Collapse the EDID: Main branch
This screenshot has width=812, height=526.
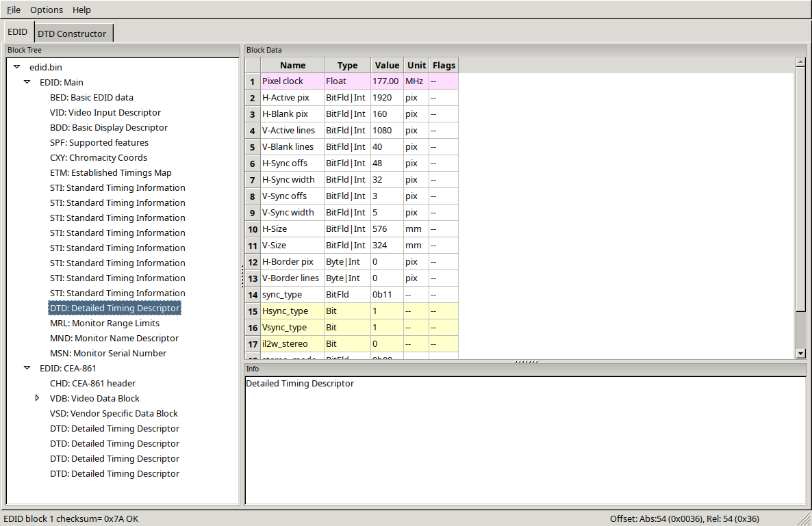27,81
